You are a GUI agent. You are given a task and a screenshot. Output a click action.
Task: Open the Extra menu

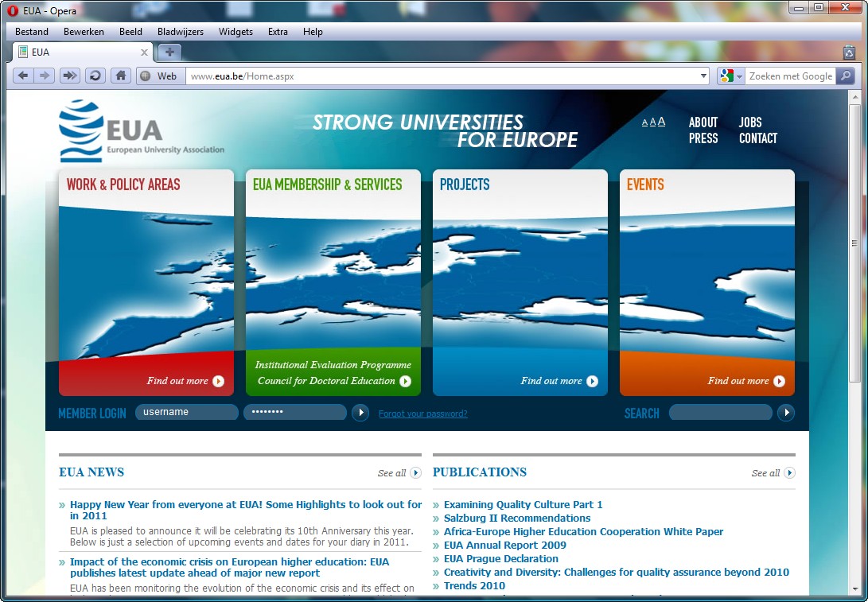click(x=278, y=32)
